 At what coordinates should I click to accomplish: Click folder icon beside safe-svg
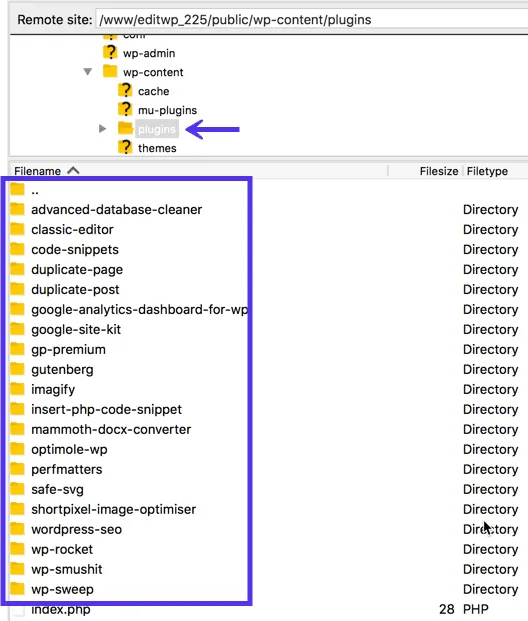tap(17, 489)
